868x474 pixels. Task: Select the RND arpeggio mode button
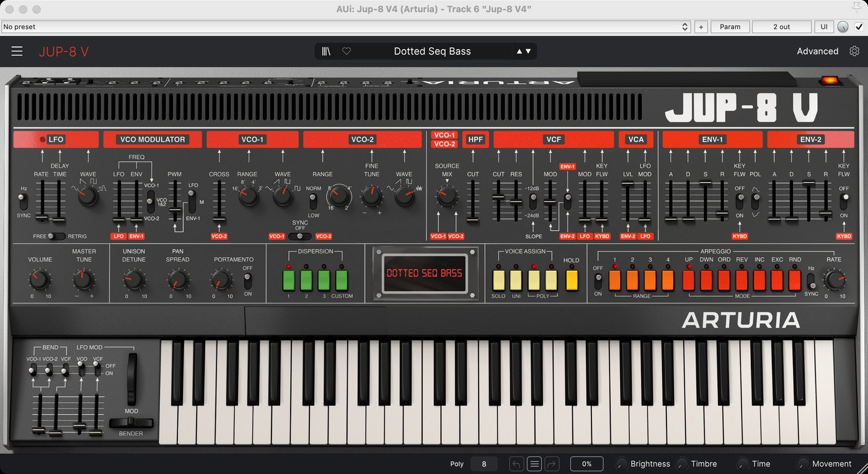click(795, 280)
